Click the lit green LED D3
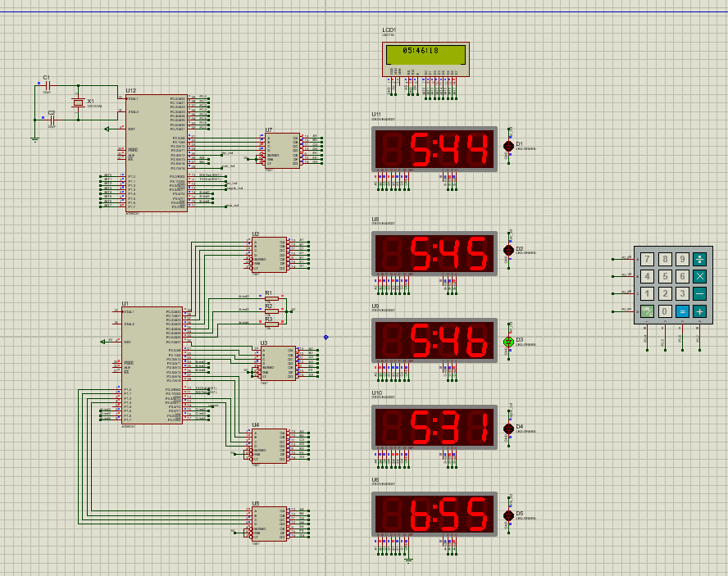728x576 pixels. pyautogui.click(x=508, y=341)
